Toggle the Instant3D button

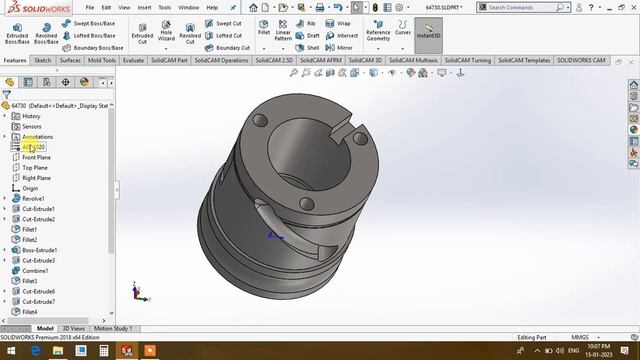coord(429,35)
